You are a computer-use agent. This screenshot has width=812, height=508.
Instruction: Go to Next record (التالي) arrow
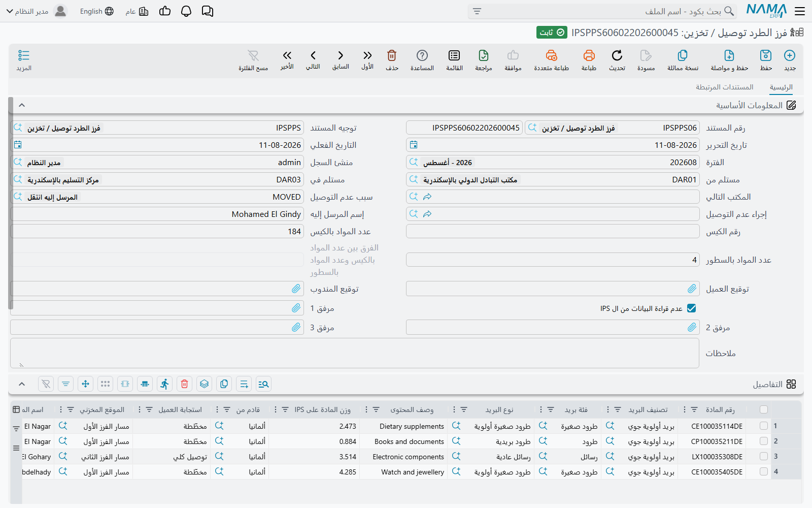tap(313, 55)
